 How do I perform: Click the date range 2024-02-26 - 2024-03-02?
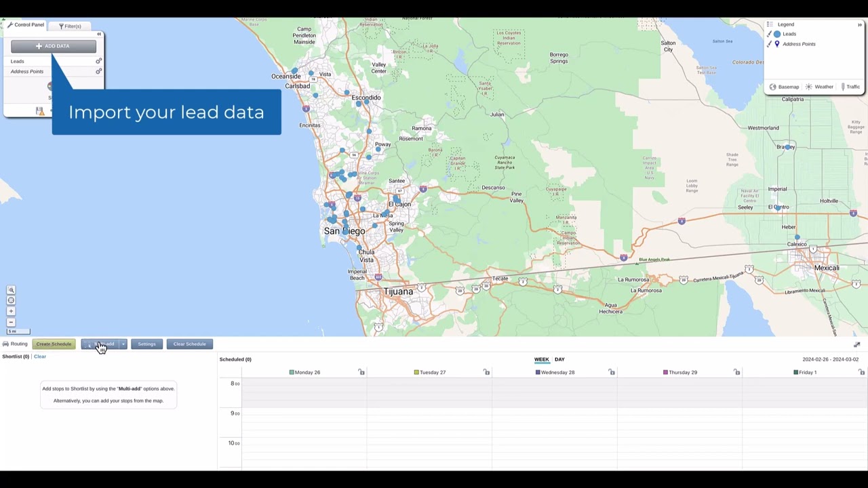click(830, 359)
